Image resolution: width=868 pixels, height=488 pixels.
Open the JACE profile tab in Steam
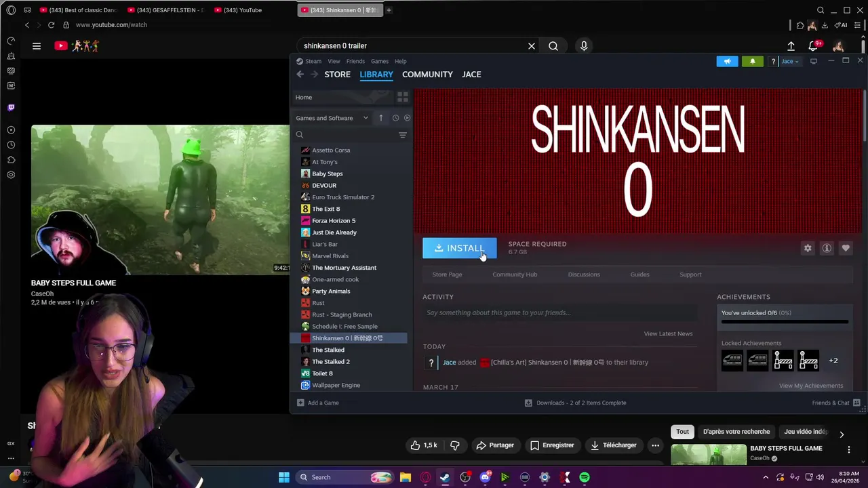click(x=471, y=75)
